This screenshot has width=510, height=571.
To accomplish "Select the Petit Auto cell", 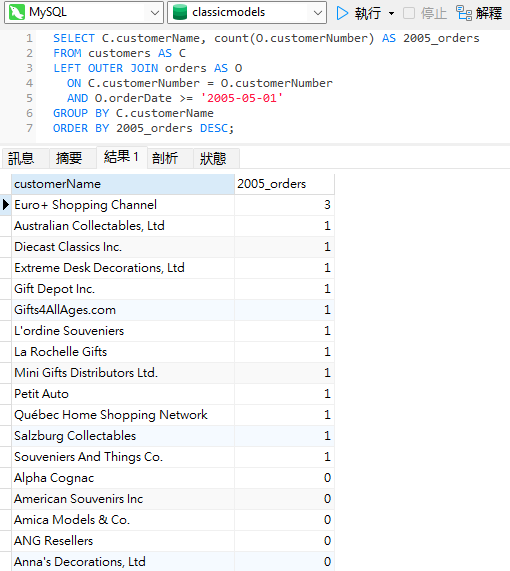I will tap(123, 394).
